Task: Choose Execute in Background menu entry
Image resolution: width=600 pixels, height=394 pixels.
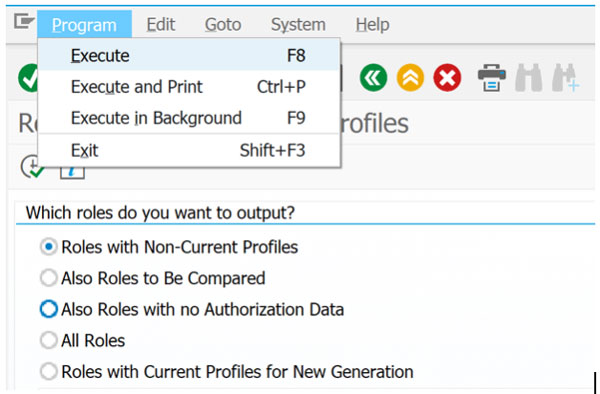Action: point(189,118)
